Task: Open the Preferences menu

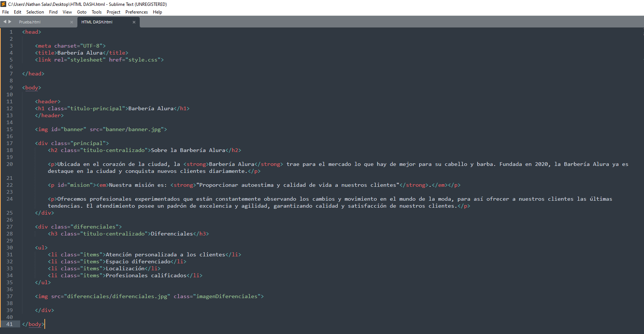Action: (136, 12)
